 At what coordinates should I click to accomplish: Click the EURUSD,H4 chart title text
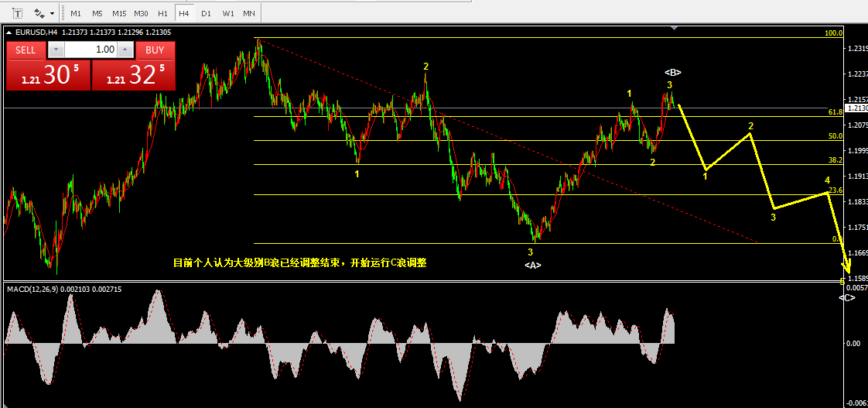click(x=36, y=33)
